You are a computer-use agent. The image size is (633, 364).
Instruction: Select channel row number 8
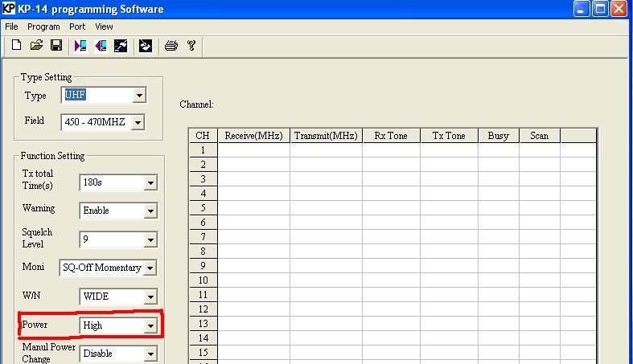pyautogui.click(x=203, y=252)
